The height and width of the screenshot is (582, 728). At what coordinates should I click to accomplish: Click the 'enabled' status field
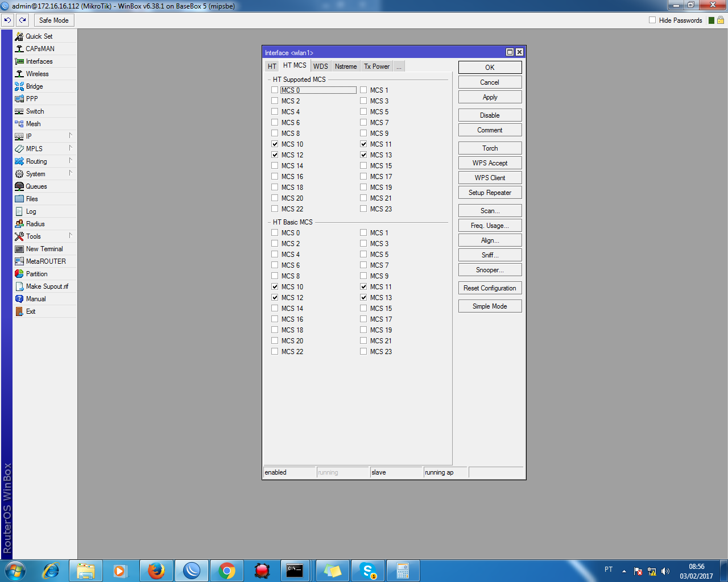(289, 472)
